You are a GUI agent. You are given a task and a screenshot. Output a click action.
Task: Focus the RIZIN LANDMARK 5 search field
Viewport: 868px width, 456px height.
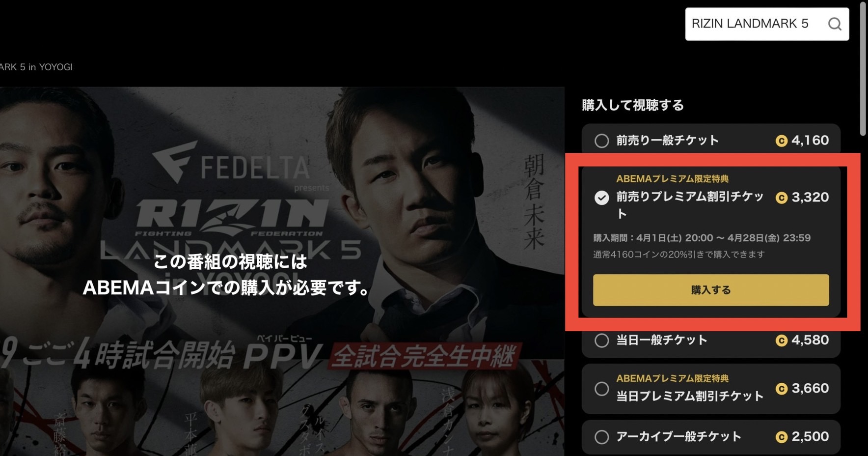[756, 24]
